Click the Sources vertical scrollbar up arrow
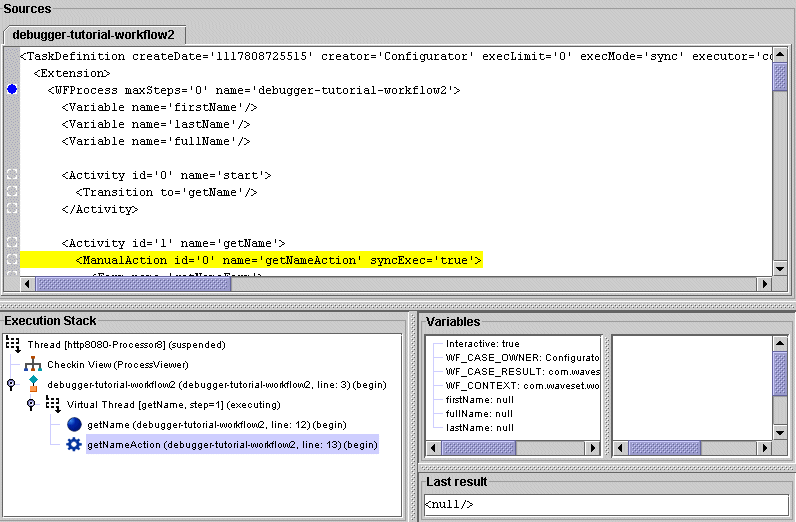Screen dimensions: 796x522 coord(780,54)
